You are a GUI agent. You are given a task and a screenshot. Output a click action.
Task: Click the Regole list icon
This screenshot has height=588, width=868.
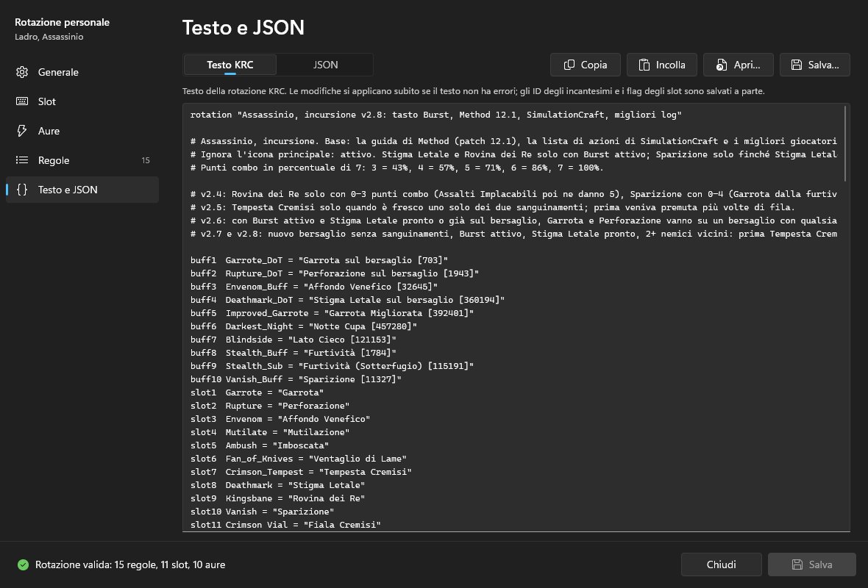tap(22, 159)
